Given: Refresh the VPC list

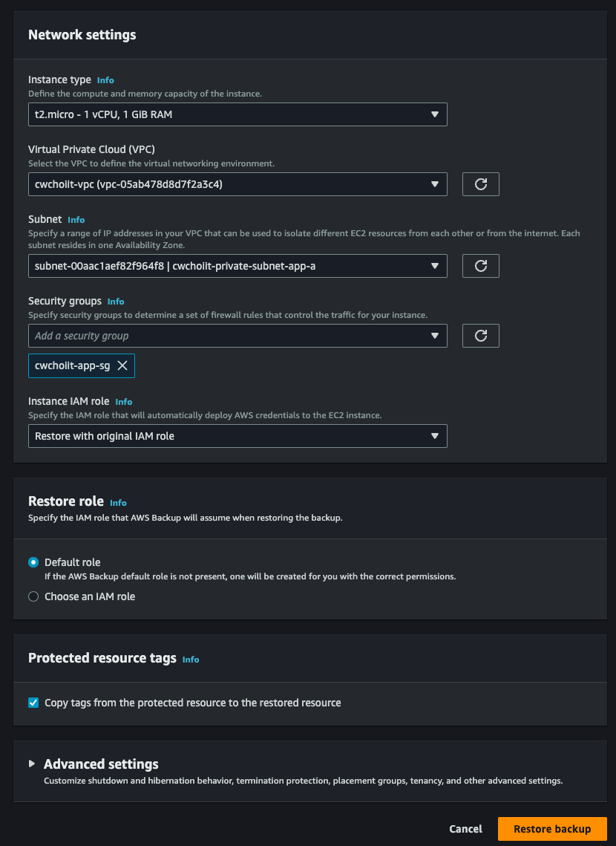Looking at the screenshot, I should pyautogui.click(x=481, y=184).
